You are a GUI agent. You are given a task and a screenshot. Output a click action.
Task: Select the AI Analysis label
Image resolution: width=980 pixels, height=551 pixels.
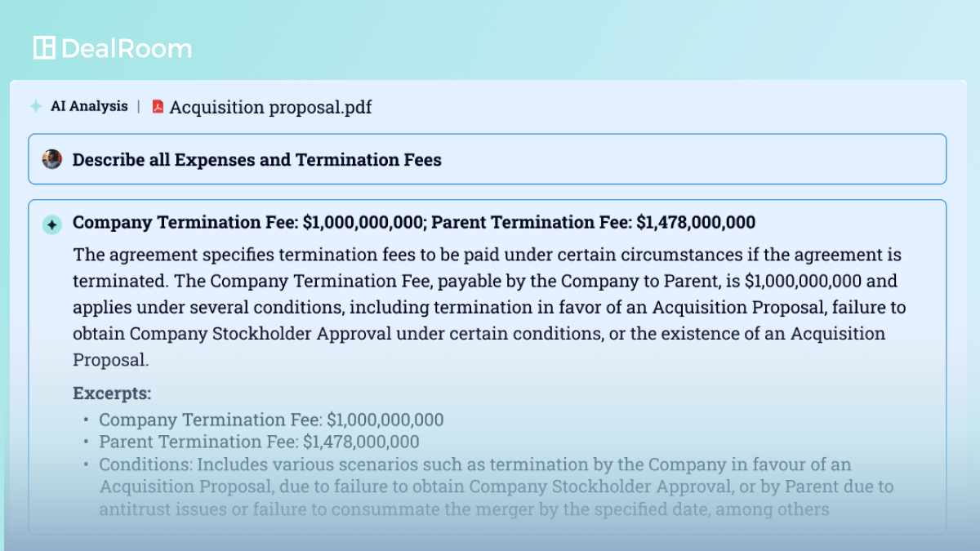coord(89,106)
